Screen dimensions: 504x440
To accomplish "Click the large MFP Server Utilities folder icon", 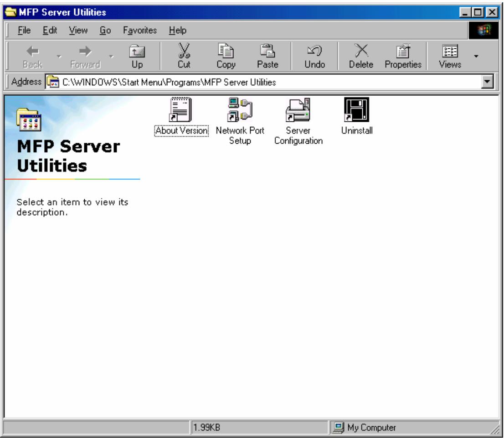I will (29, 119).
